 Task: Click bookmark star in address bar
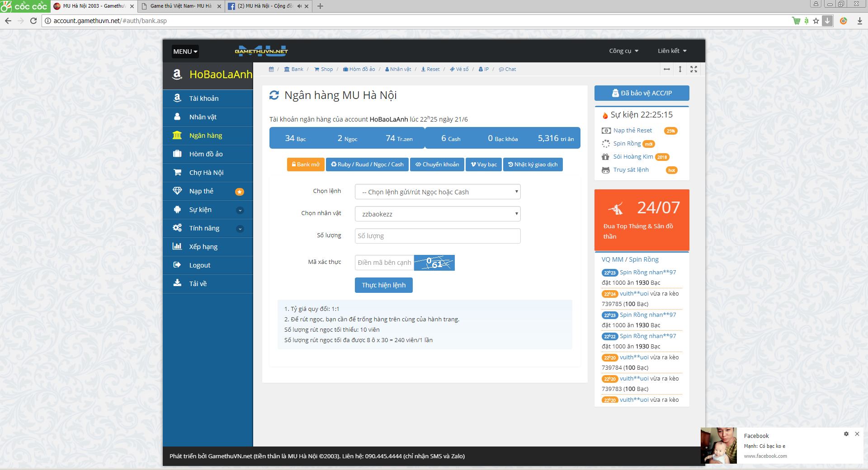pyautogui.click(x=816, y=21)
